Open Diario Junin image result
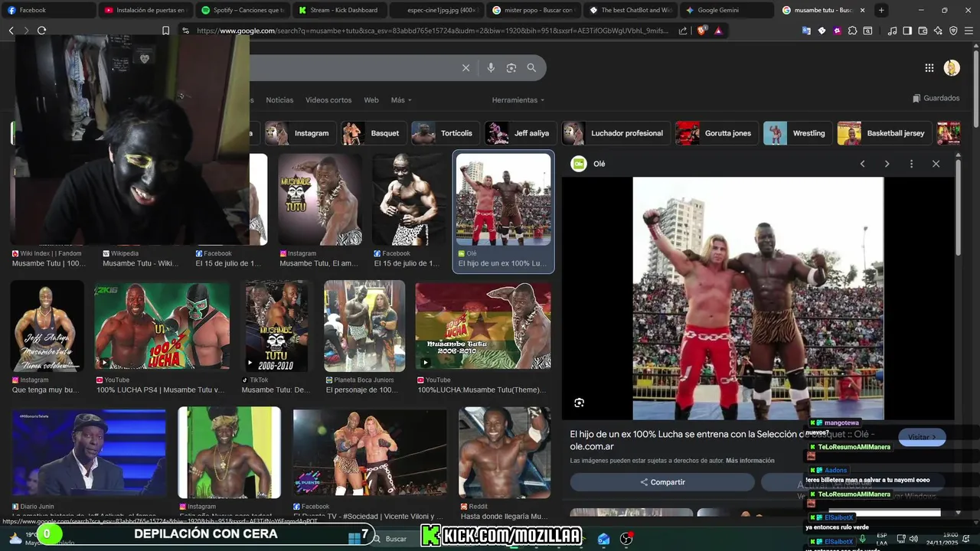Viewport: 980px width, 551px height. pyautogui.click(x=89, y=453)
